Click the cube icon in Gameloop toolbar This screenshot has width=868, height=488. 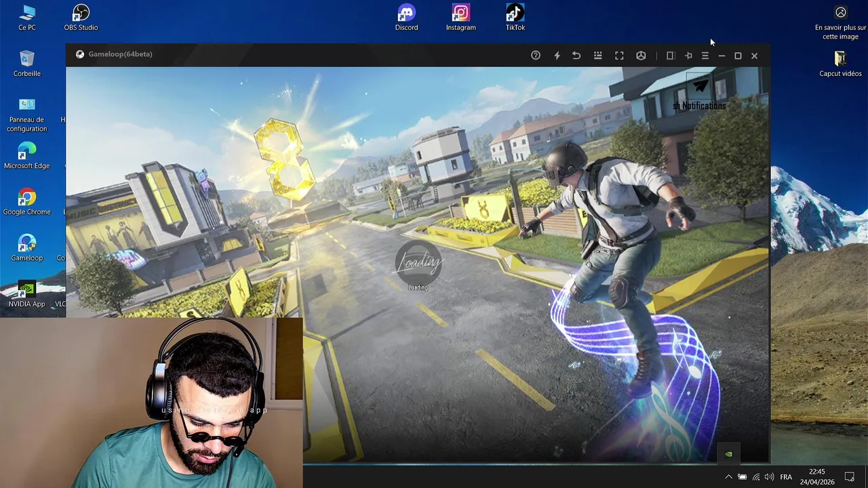point(641,56)
